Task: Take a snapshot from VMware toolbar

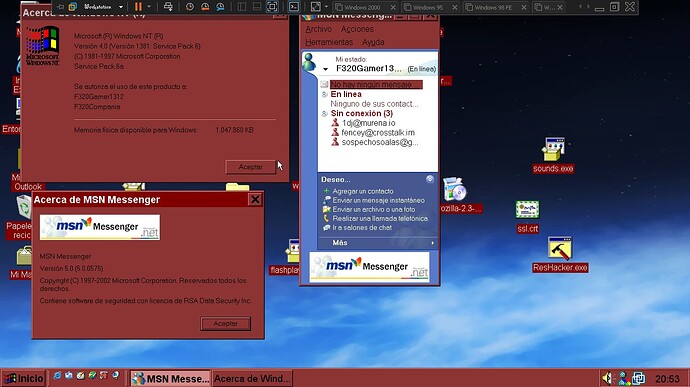Action: click(x=190, y=7)
